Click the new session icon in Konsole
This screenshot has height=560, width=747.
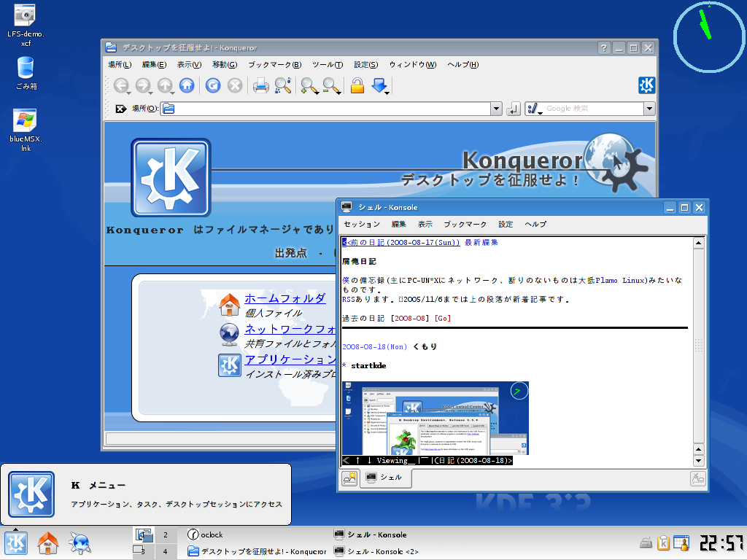349,478
